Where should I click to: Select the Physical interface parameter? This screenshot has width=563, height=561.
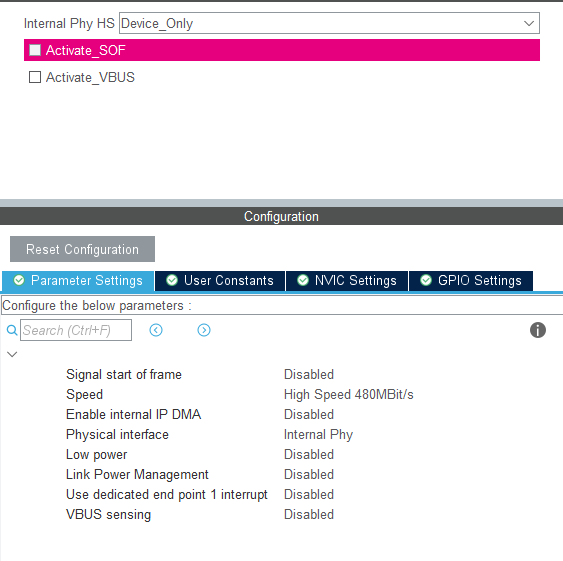(117, 435)
